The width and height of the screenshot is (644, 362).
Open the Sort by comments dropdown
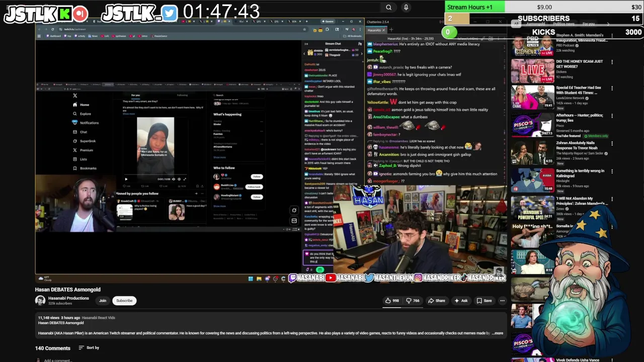89,348
